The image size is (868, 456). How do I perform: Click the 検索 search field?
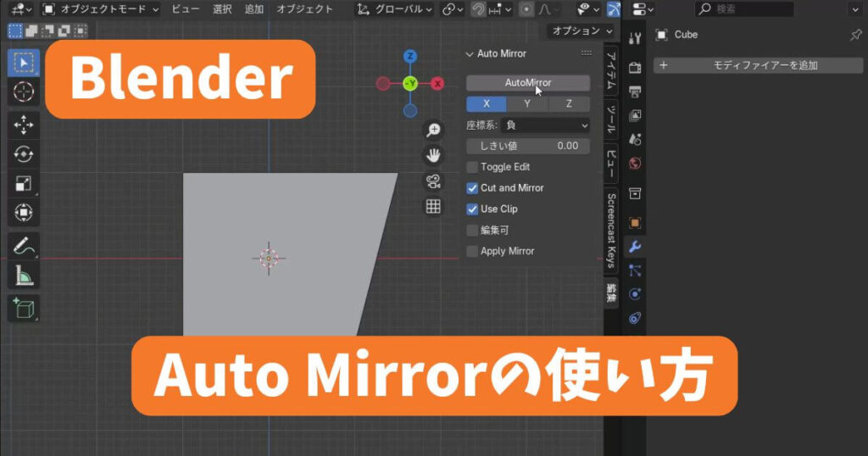point(744,9)
